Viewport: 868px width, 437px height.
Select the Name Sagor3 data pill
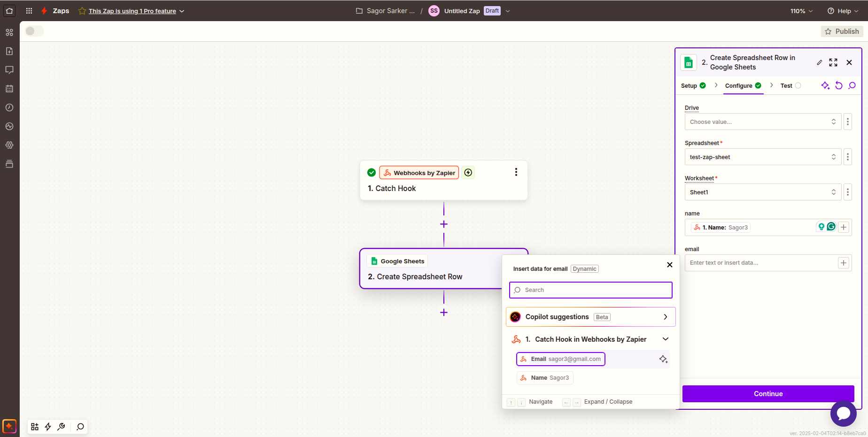tap(545, 378)
